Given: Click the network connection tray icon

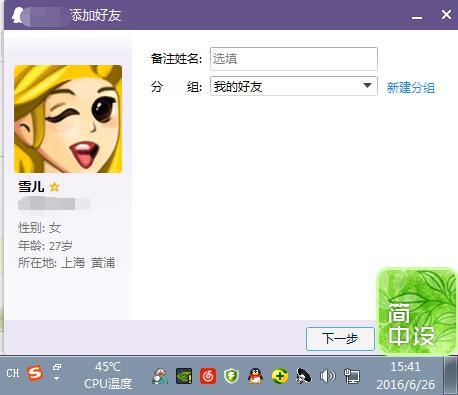Looking at the screenshot, I should tap(352, 376).
